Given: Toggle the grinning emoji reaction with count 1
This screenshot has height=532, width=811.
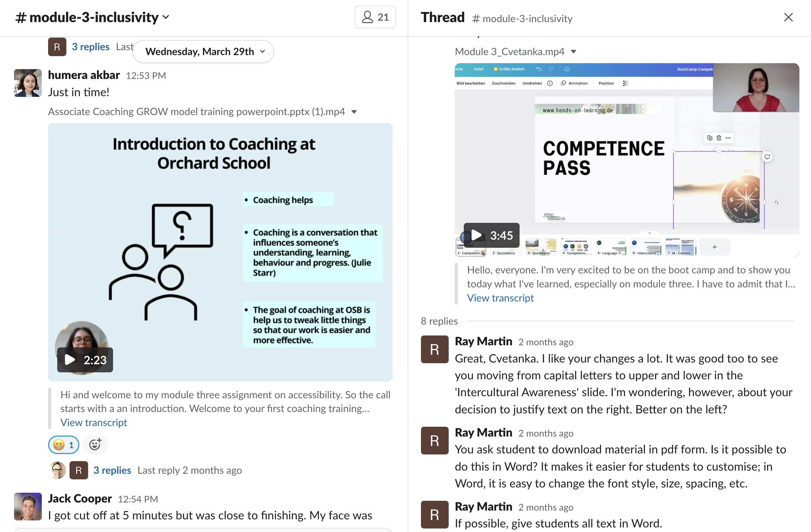Looking at the screenshot, I should pyautogui.click(x=64, y=445).
